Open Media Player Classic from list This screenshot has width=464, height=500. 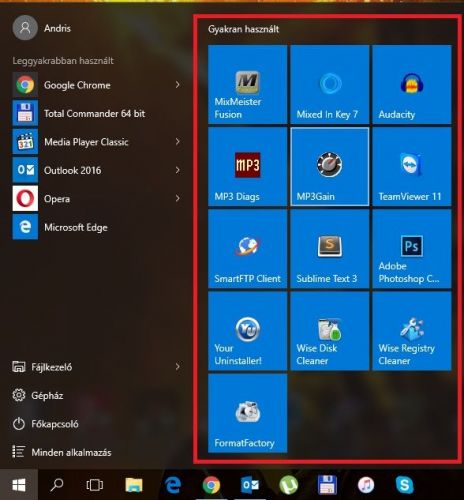98,142
